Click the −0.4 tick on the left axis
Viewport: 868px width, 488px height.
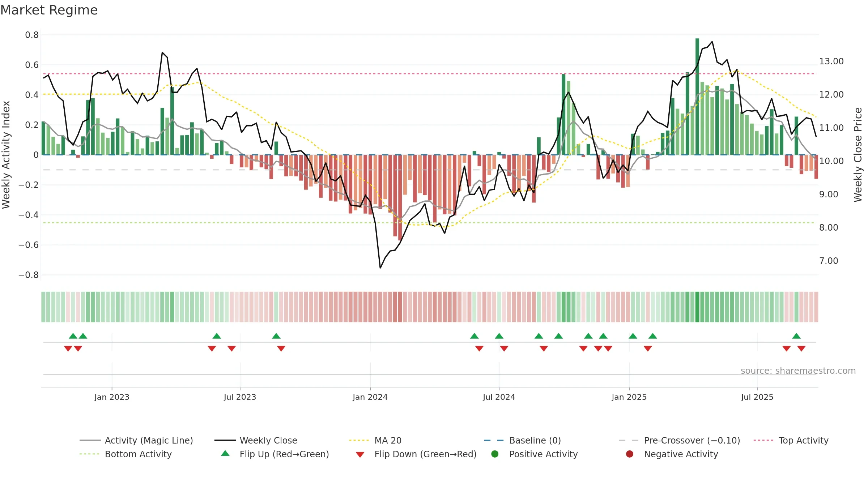pos(29,215)
